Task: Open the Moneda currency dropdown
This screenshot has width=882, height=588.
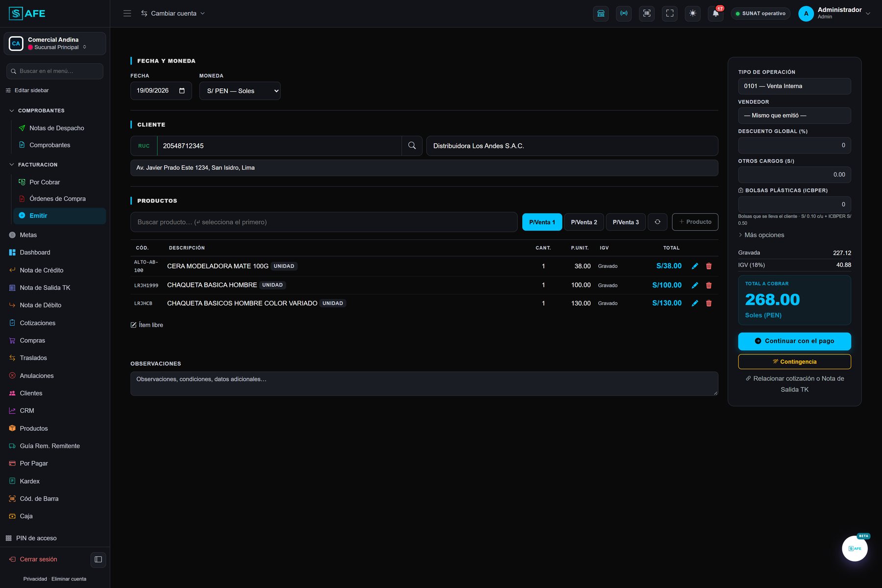Action: (240, 91)
